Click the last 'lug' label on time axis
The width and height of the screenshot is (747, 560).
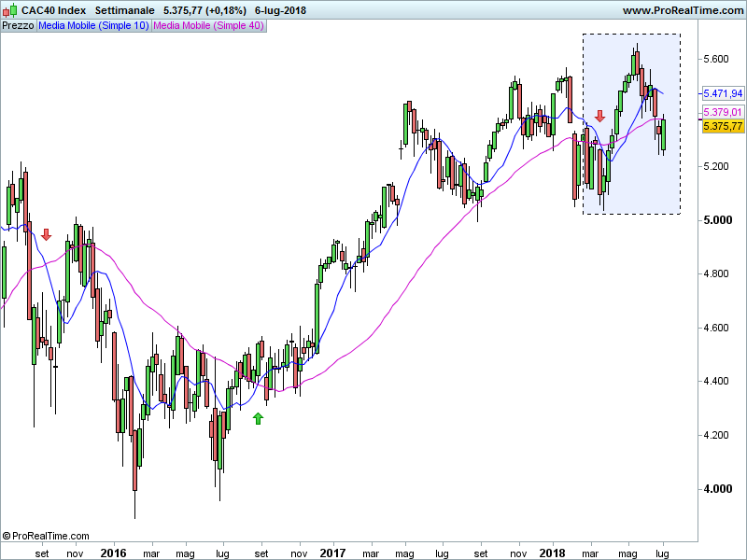coord(662,553)
